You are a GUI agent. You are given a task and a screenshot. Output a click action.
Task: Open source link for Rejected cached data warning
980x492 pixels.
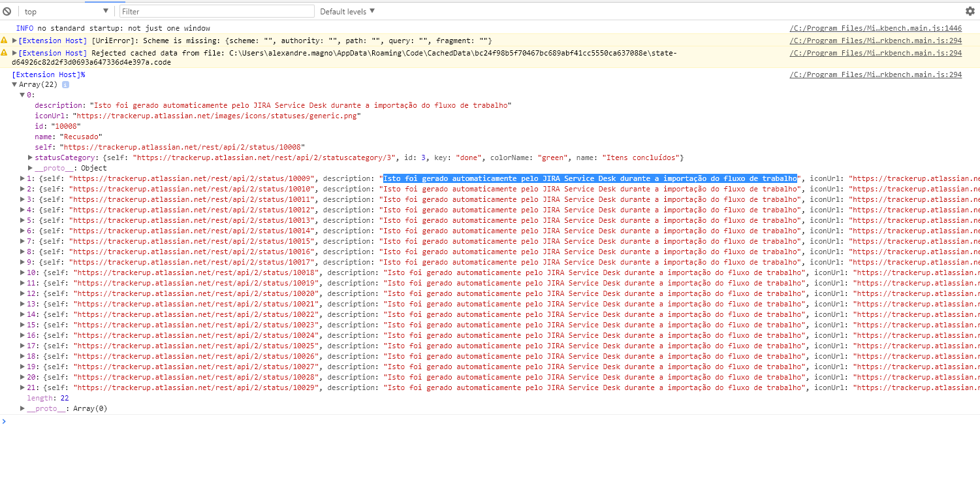876,53
